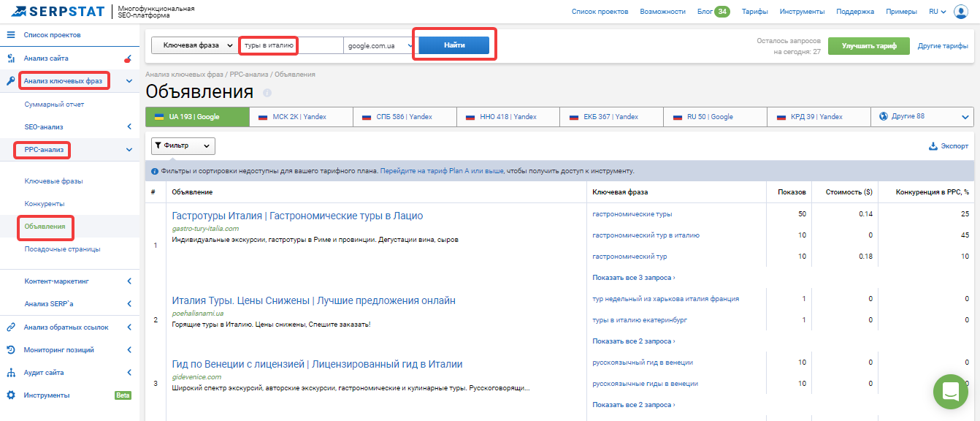Screen dimensions: 980x421
Task: Click keyword русскоязычный гид в венеции
Action: 643,363
